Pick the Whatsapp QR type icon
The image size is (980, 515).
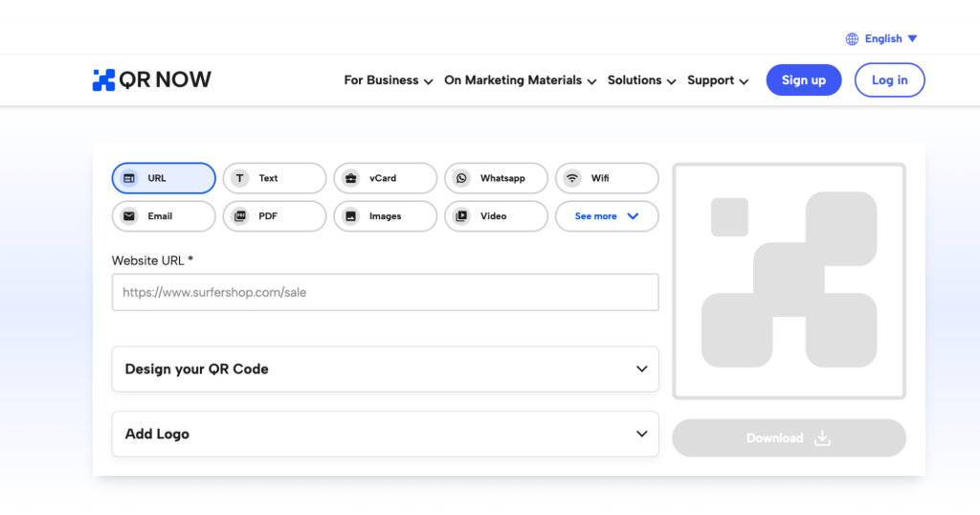[x=462, y=178]
